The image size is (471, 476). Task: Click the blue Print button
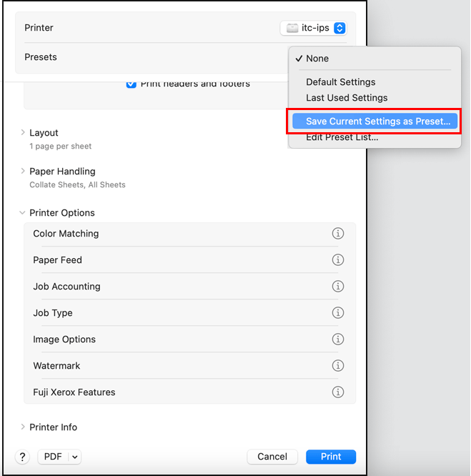point(331,457)
